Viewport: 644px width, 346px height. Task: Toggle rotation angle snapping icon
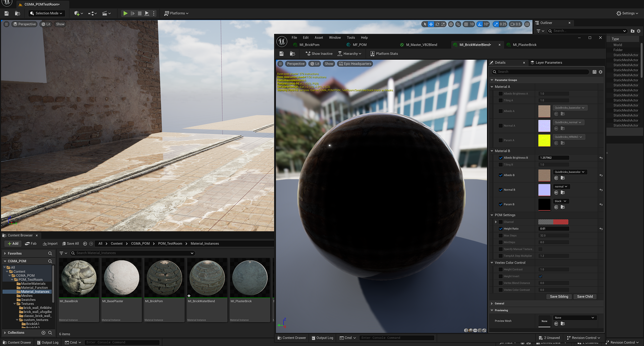coord(480,24)
